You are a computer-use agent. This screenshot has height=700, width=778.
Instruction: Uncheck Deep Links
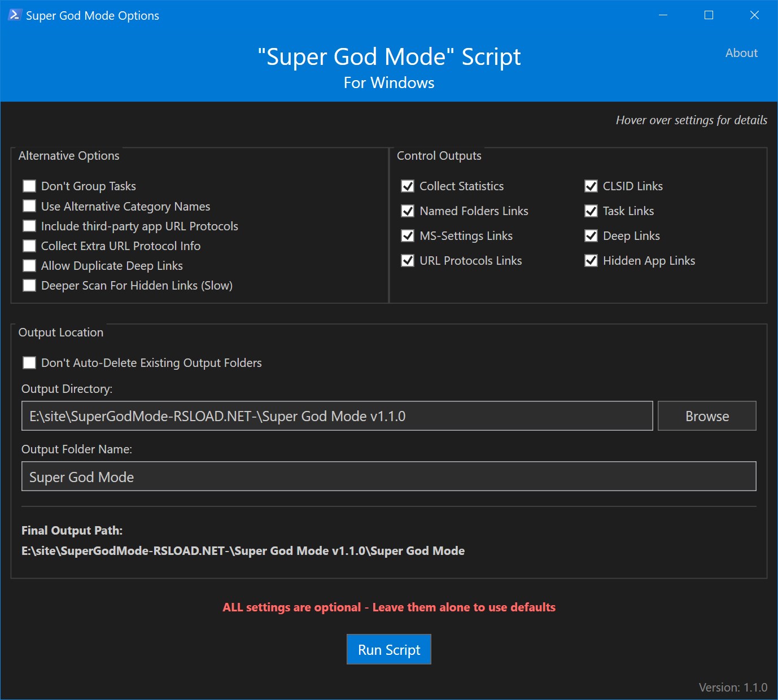point(591,236)
